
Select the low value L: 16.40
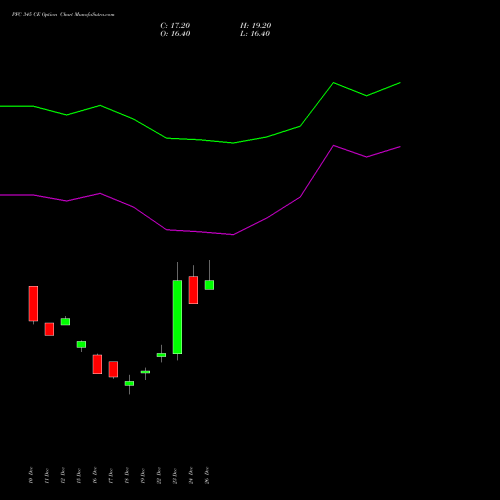255,34
